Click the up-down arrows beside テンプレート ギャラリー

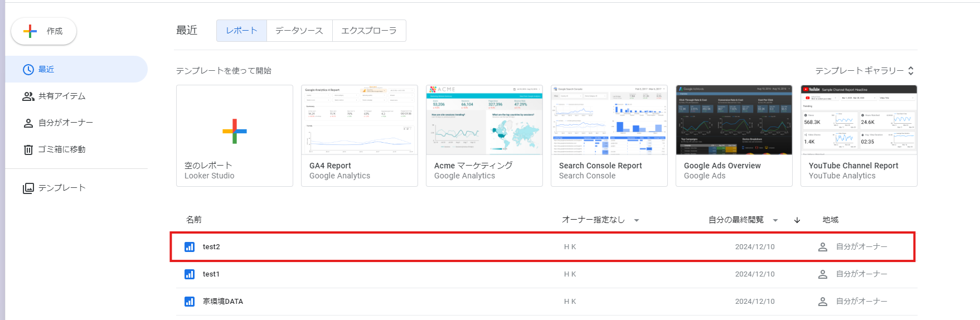point(911,71)
